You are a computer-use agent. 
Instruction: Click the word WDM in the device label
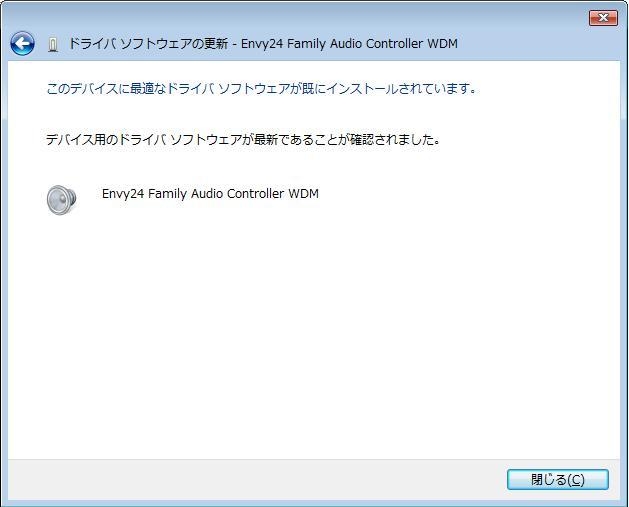coord(303,194)
